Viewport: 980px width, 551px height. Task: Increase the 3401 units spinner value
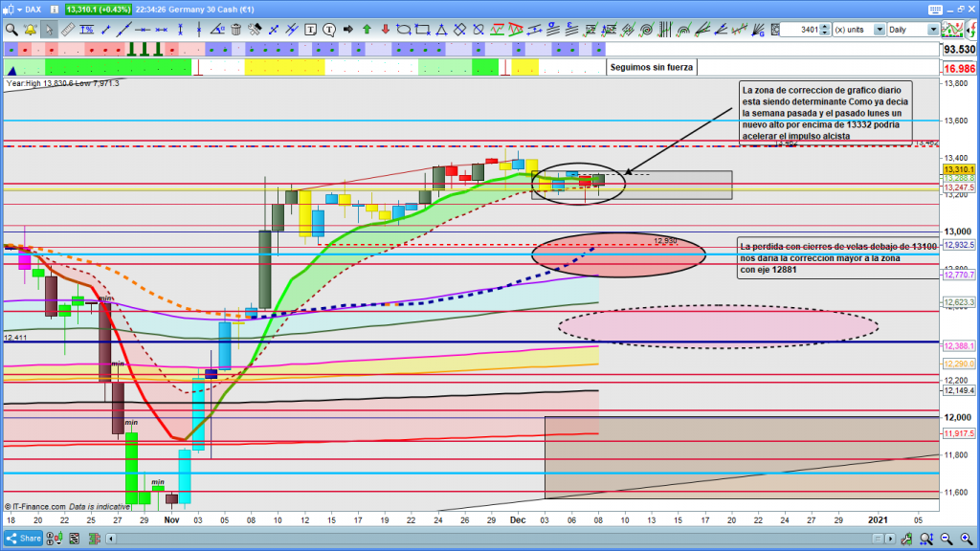824,26
